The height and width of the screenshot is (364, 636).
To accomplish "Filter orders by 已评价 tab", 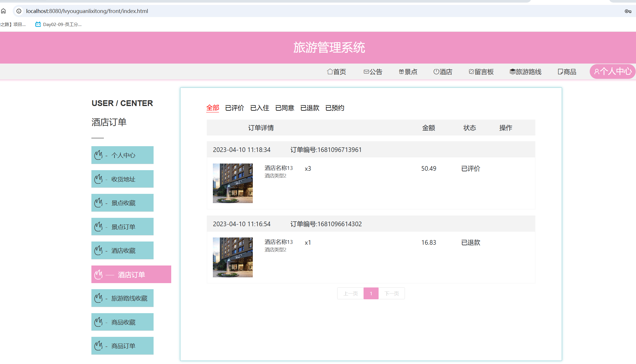I will [x=235, y=108].
